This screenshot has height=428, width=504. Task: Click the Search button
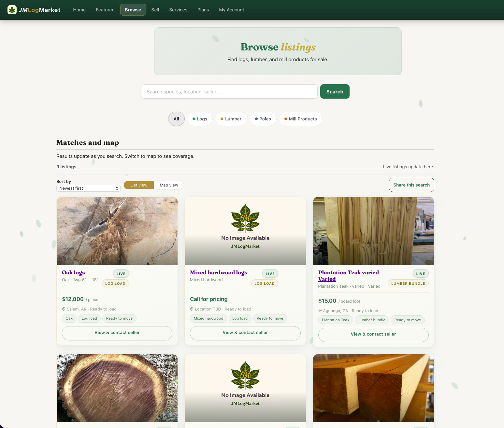(335, 91)
